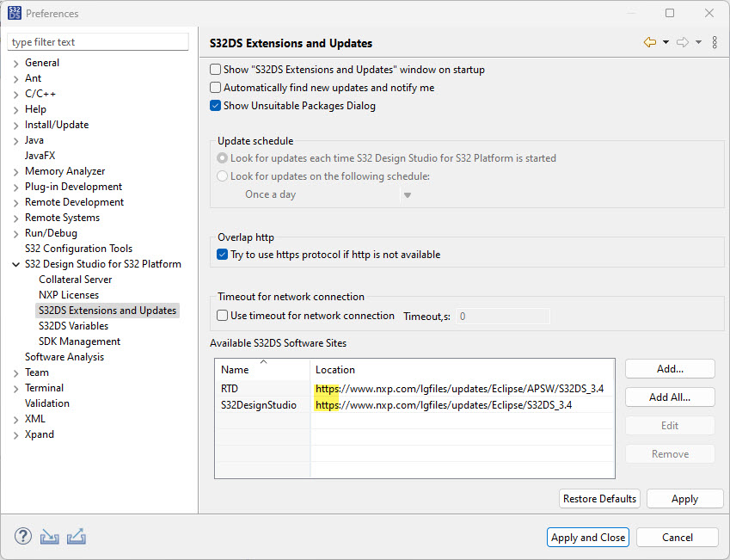Click the Add All... button

click(670, 397)
